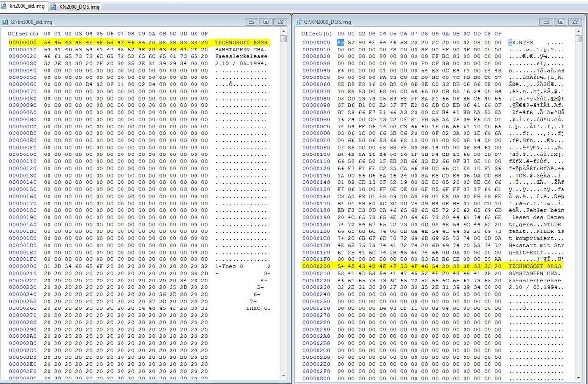Click 'FaesslerRelease' text in the kn2000_dd.img window
The image size is (588, 384).
coord(241,56)
